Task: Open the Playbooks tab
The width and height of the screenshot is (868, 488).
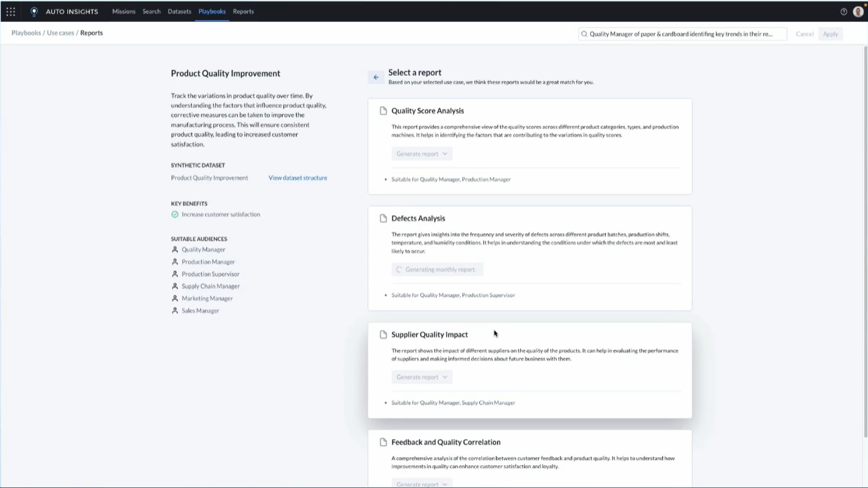Action: click(212, 12)
